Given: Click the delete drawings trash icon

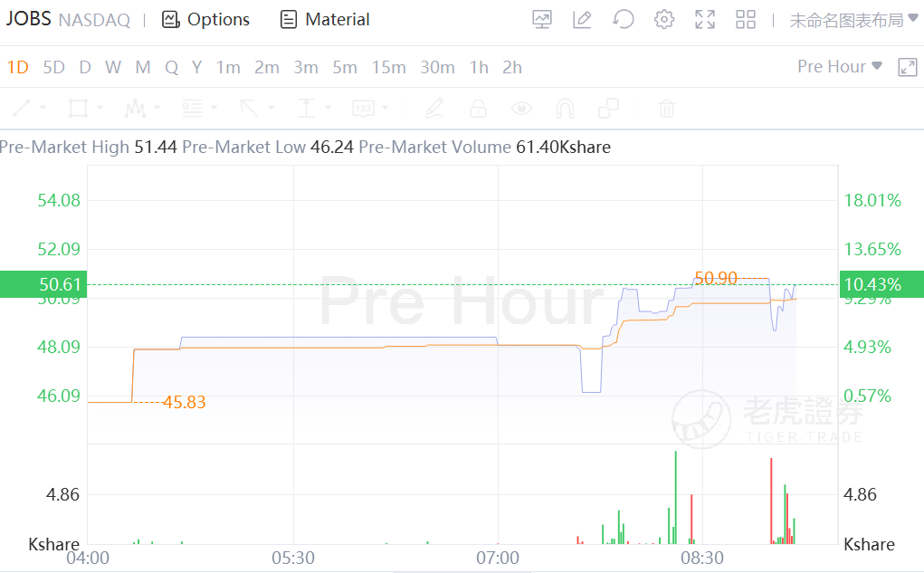Looking at the screenshot, I should (x=666, y=110).
